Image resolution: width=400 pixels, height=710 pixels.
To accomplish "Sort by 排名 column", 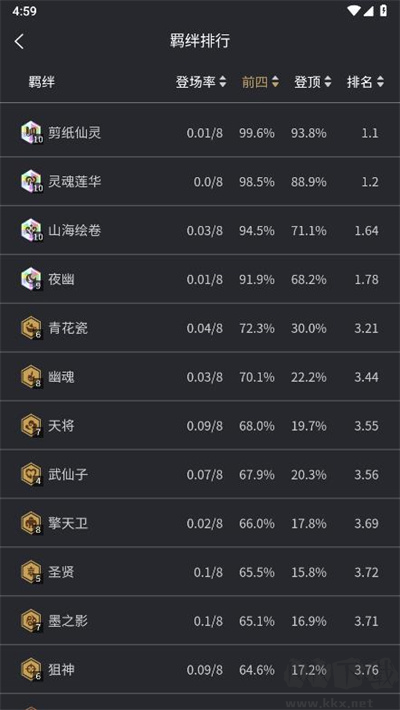I will click(x=366, y=82).
